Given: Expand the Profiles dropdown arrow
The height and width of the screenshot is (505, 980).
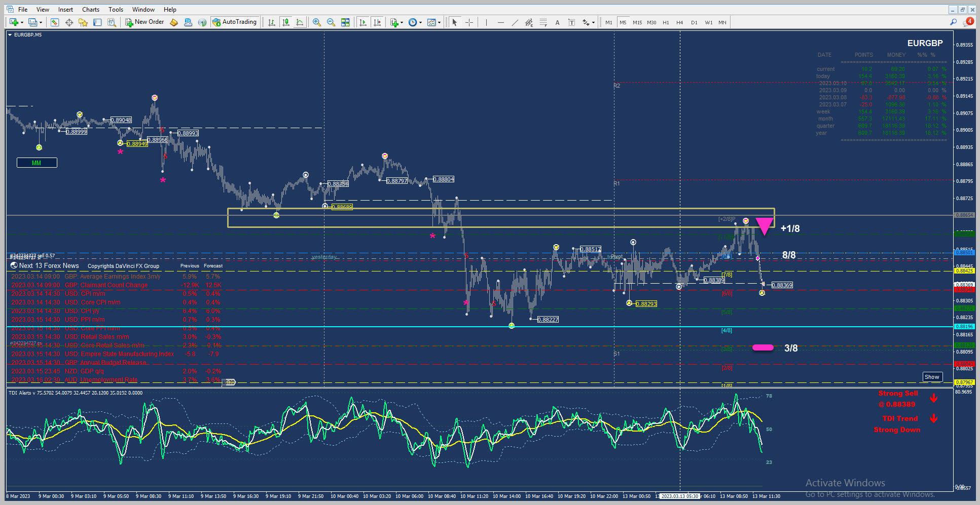Looking at the screenshot, I should coord(41,22).
